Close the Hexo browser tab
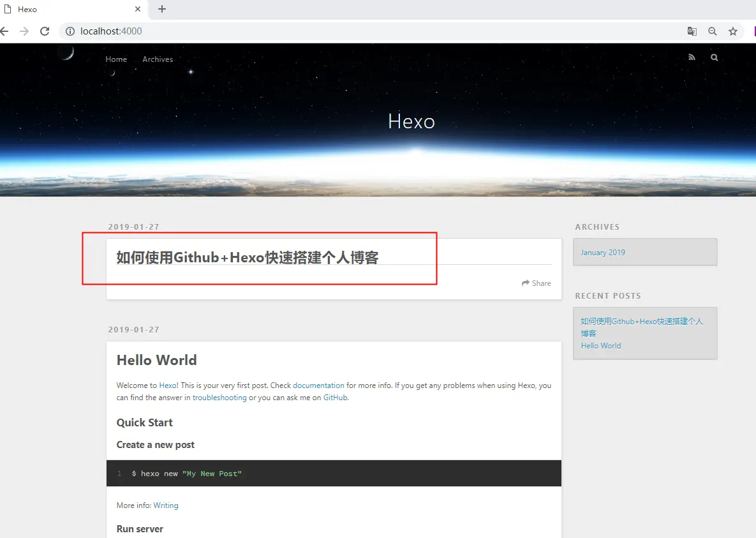The height and width of the screenshot is (538, 756). click(x=137, y=9)
